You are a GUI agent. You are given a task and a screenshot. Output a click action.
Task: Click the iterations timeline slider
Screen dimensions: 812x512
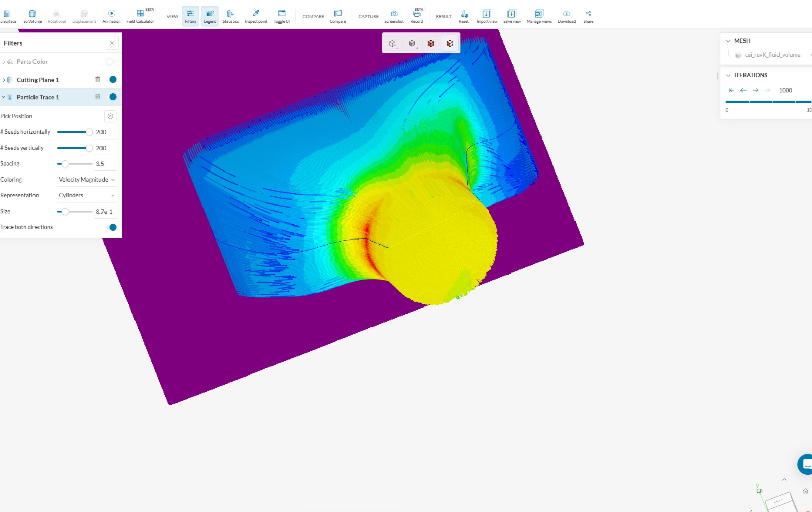pyautogui.click(x=768, y=102)
